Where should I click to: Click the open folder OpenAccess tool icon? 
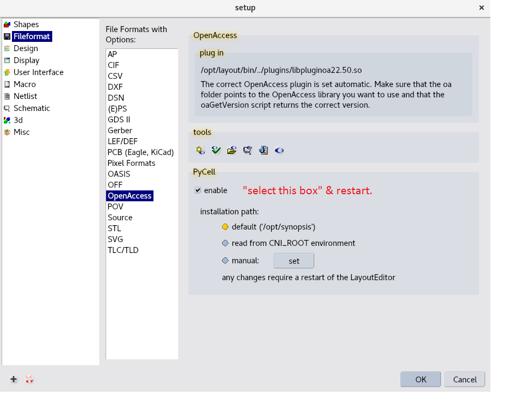point(232,150)
